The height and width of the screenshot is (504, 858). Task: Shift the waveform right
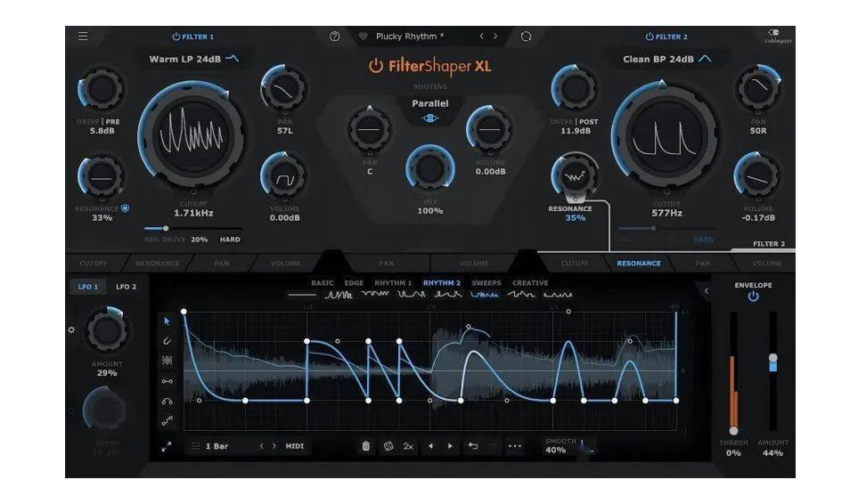coord(450,446)
